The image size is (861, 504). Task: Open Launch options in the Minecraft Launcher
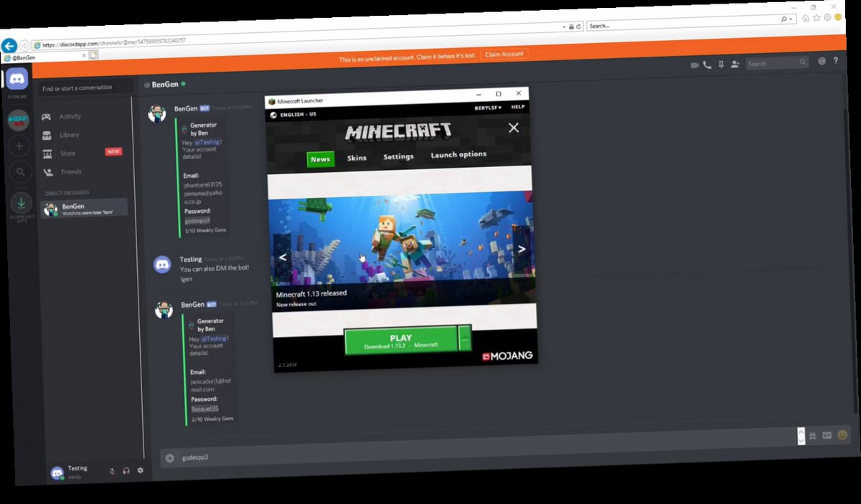click(458, 154)
